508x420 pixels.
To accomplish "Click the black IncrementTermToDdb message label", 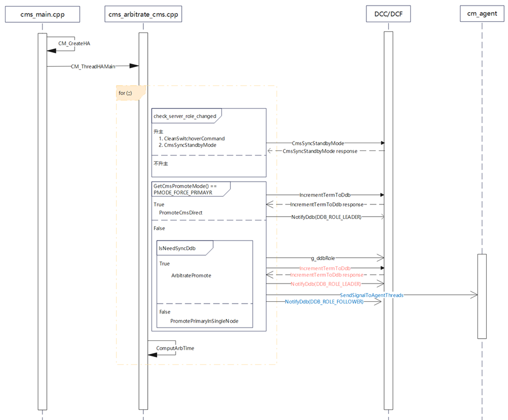I will (x=325, y=195).
